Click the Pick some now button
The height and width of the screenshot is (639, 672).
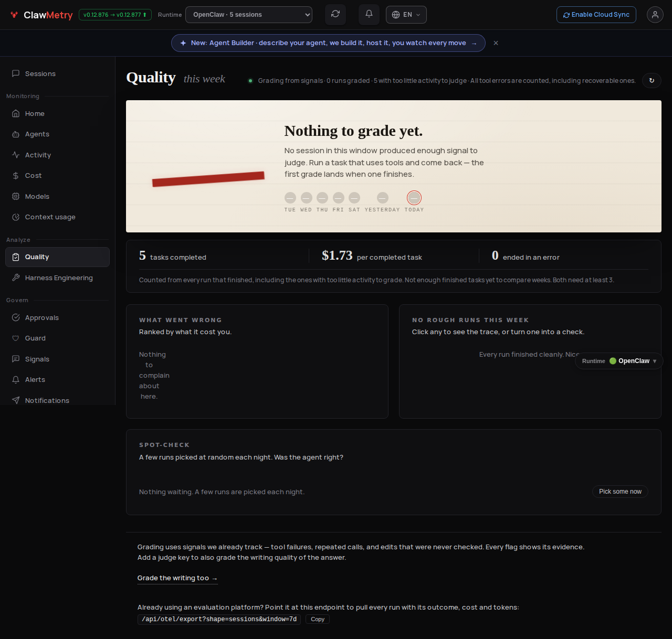point(620,492)
